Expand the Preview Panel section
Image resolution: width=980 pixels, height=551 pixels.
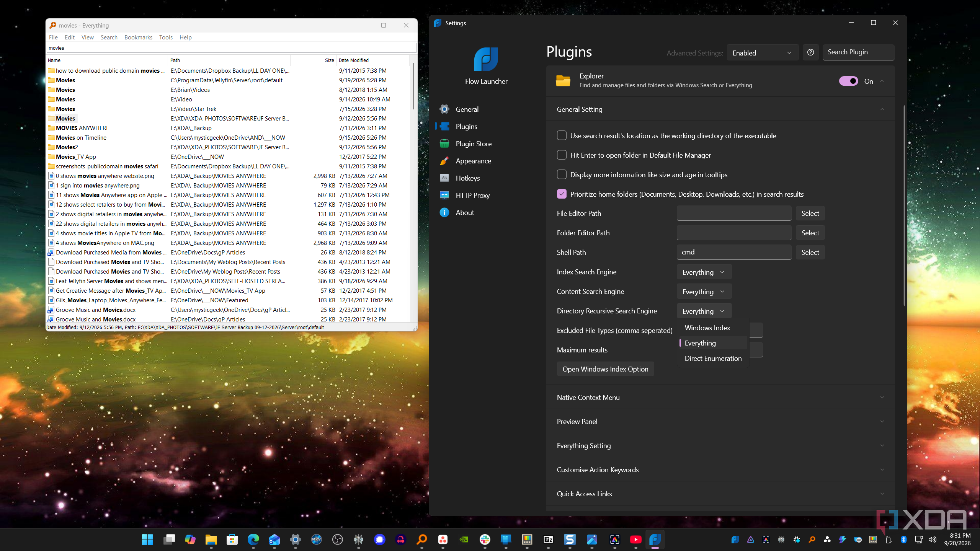[720, 421]
